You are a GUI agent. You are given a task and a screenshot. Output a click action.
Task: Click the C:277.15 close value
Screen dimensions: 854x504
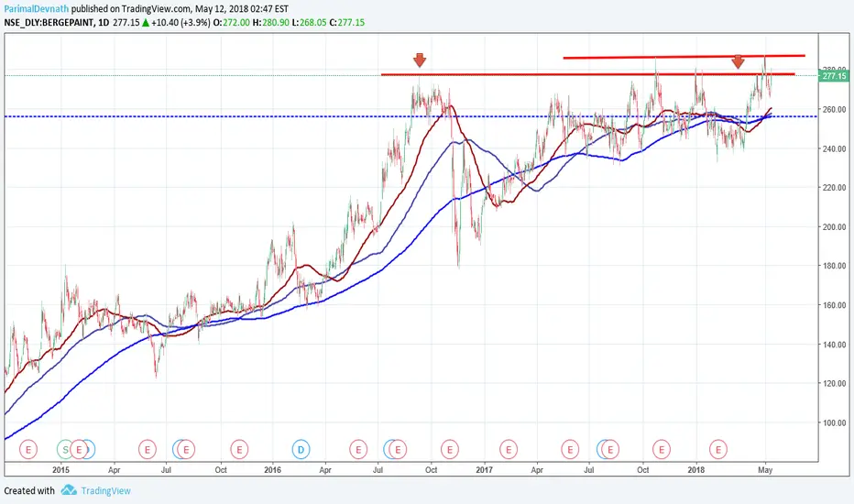pyautogui.click(x=347, y=22)
